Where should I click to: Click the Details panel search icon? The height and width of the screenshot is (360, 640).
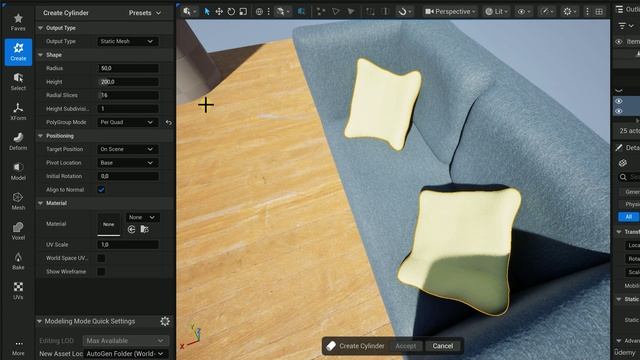[623, 177]
